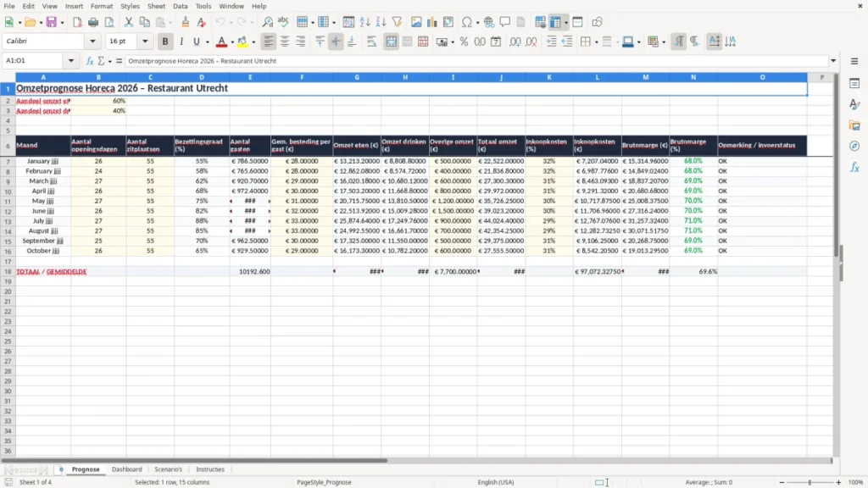The image size is (868, 488).
Task: Click the Cut scissors icon
Action: click(x=129, y=22)
